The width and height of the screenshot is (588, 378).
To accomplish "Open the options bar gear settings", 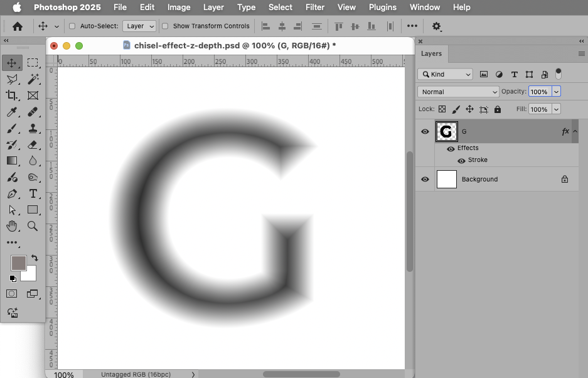I will (x=436, y=26).
